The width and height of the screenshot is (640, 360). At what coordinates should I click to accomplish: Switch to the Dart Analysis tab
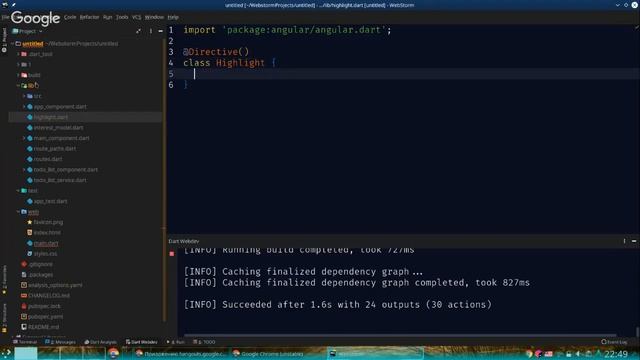click(x=100, y=342)
